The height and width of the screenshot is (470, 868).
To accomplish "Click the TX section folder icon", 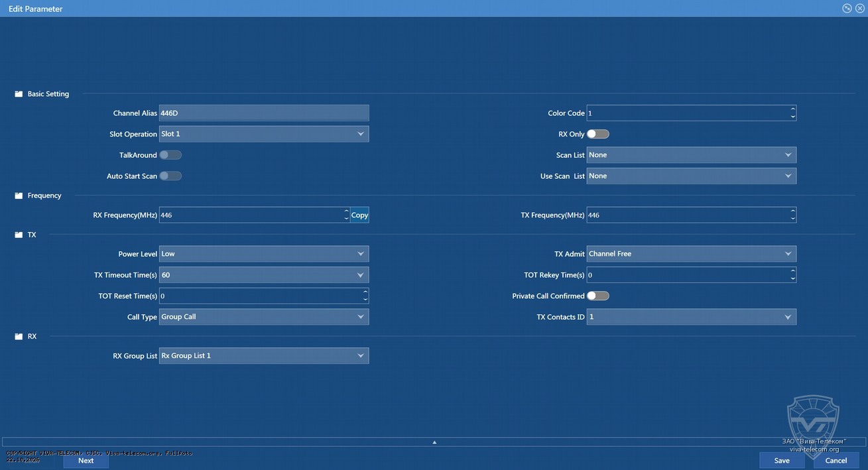I will [19, 235].
